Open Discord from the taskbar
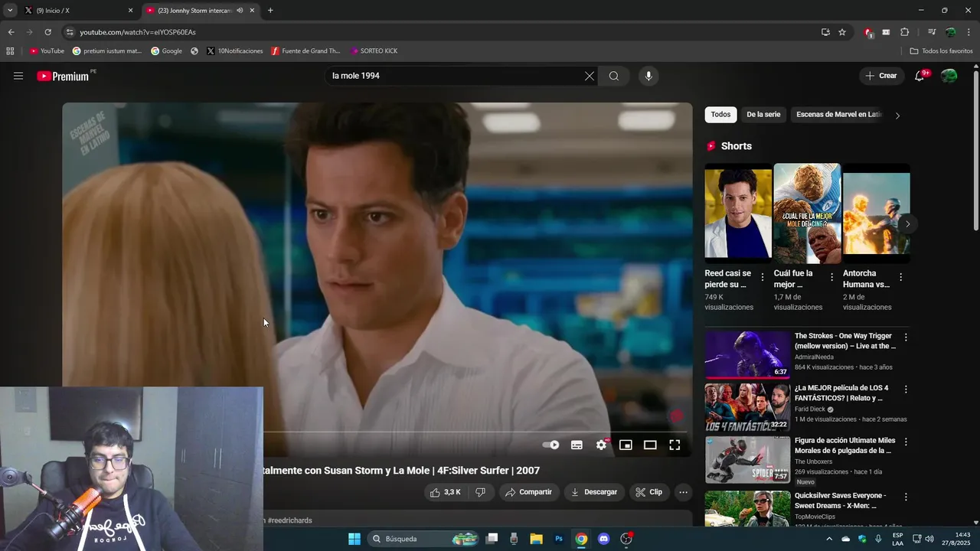The height and width of the screenshot is (551, 980). (x=603, y=539)
